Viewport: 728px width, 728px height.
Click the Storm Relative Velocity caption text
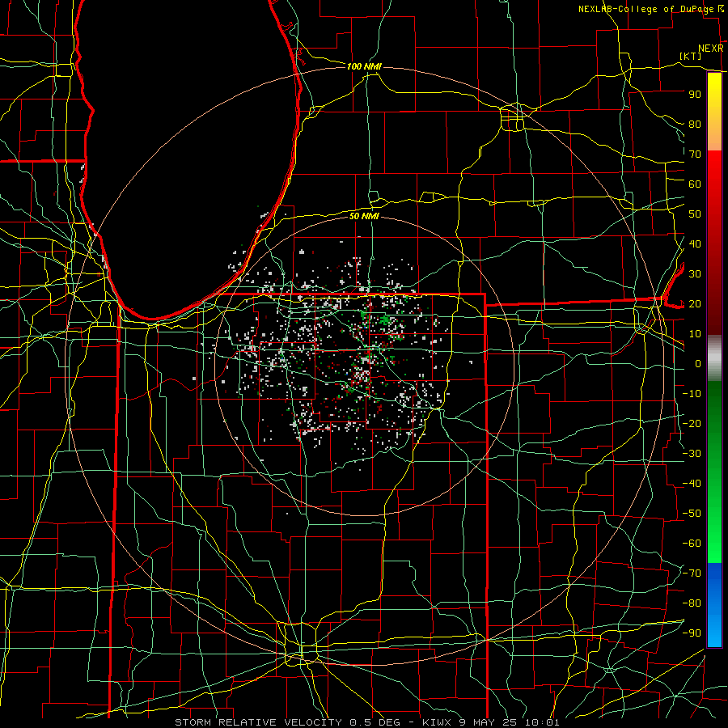(366, 722)
